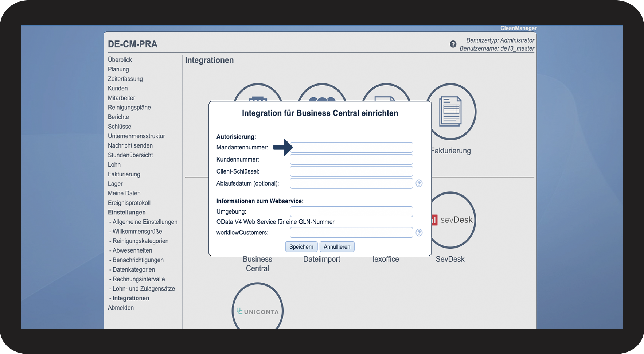Viewport: 644px width, 354px height.
Task: Open Allgemeine Einstellungen submenu item
Action: pyautogui.click(x=145, y=222)
